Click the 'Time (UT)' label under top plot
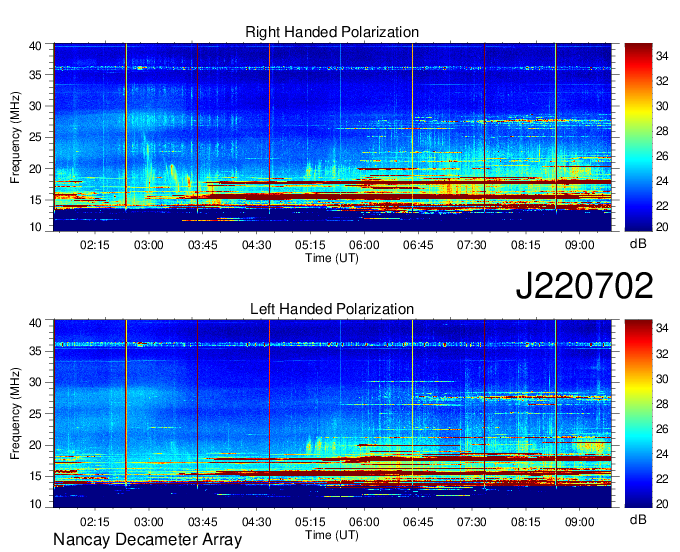This screenshot has width=680, height=552. (x=332, y=258)
